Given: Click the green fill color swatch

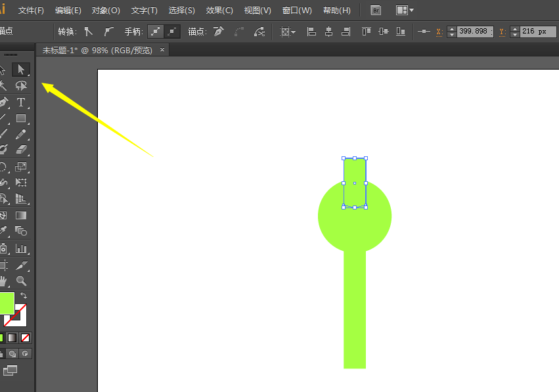Looking at the screenshot, I should point(5,303).
